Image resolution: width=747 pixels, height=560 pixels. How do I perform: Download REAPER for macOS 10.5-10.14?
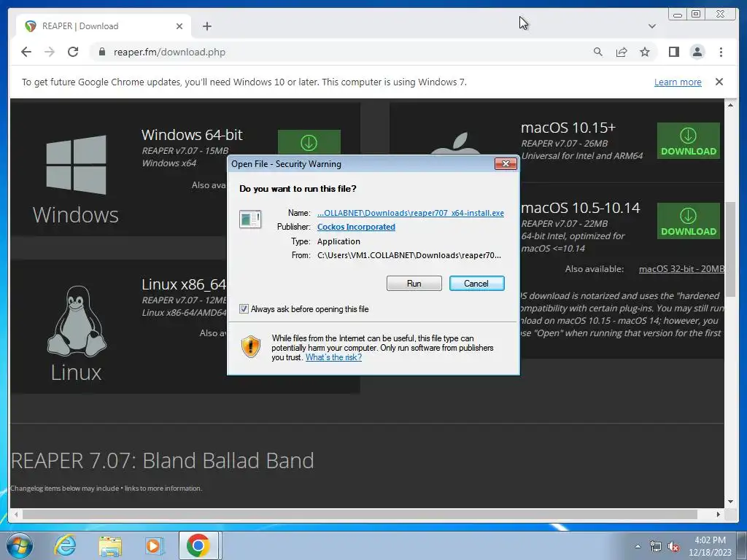[x=689, y=221]
